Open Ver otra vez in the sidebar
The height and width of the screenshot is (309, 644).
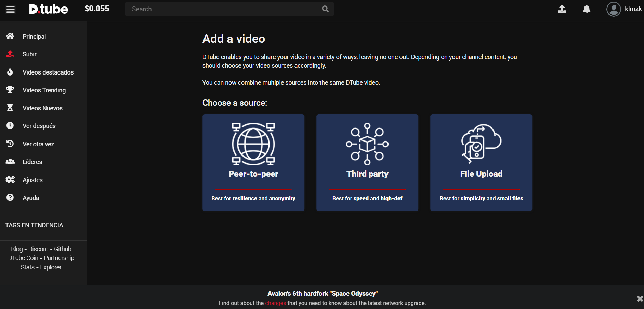[x=38, y=144]
